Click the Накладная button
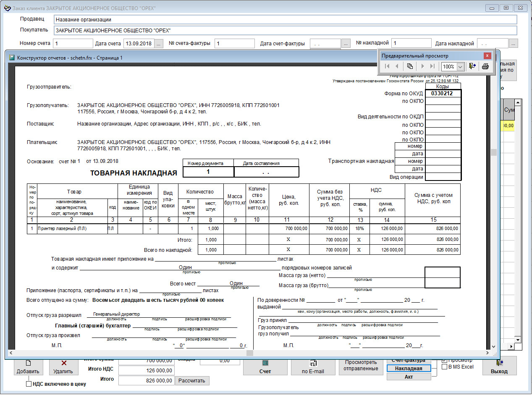Image resolution: width=532 pixels, height=395 pixels. [x=409, y=368]
